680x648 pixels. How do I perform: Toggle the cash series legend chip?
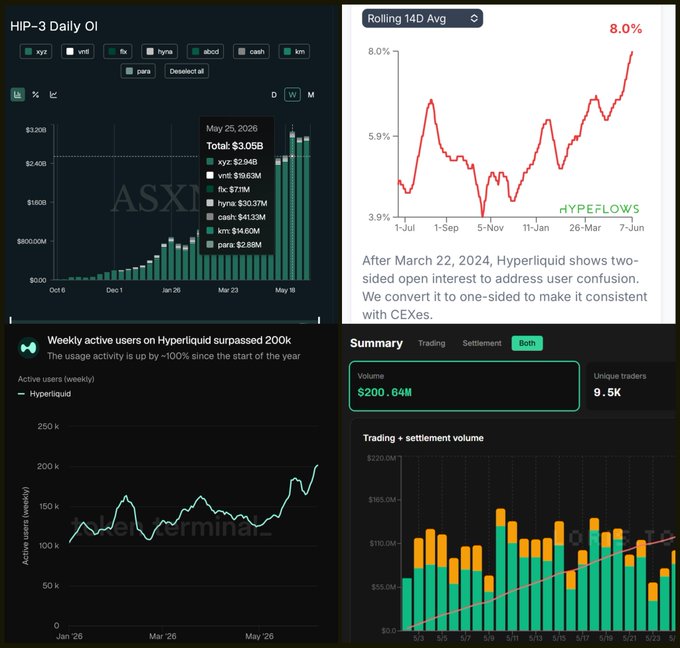pyautogui.click(x=252, y=52)
